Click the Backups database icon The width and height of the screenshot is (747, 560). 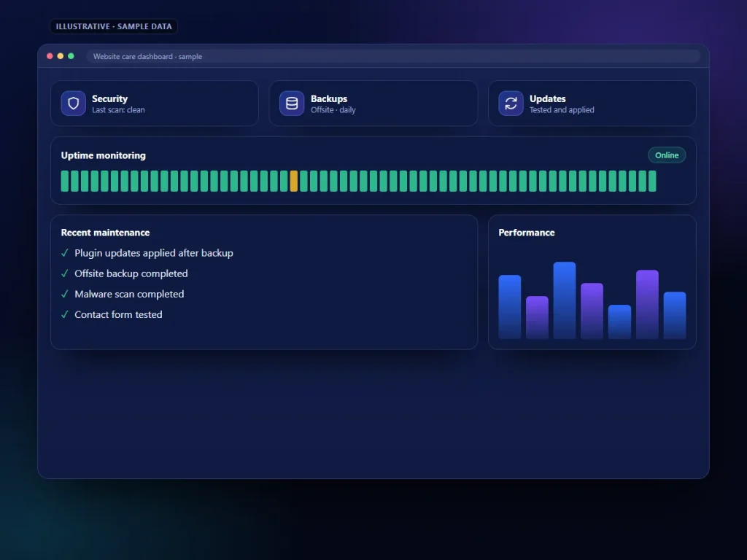click(x=292, y=104)
